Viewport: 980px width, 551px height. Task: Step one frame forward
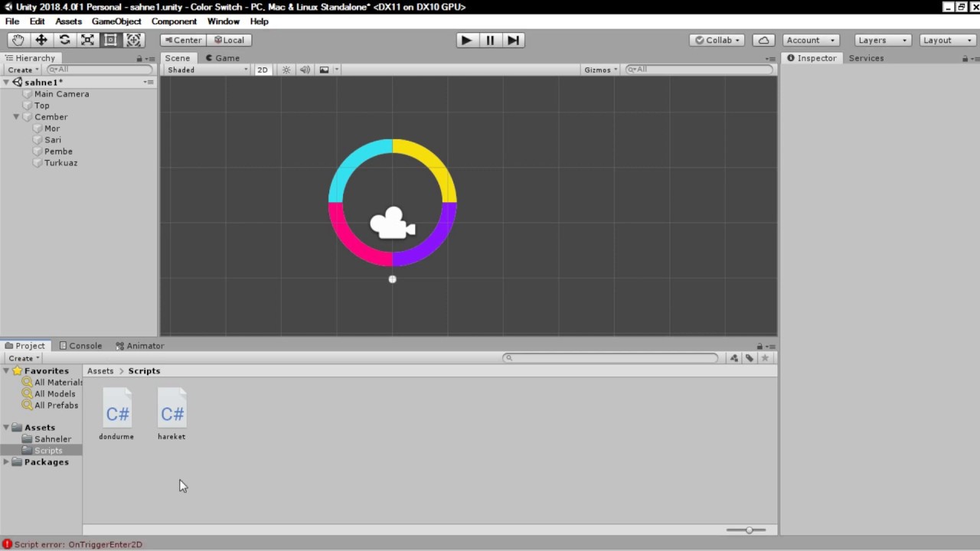click(513, 40)
